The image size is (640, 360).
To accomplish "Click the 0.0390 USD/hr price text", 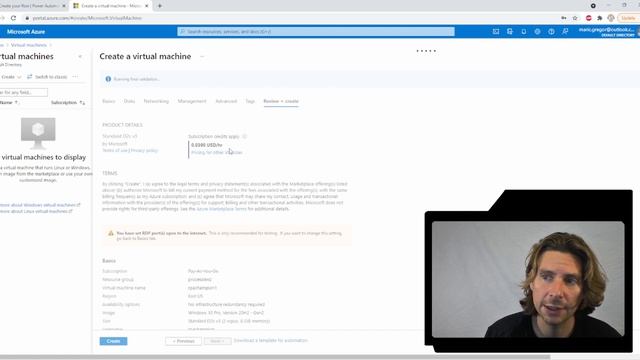I will pos(207,145).
